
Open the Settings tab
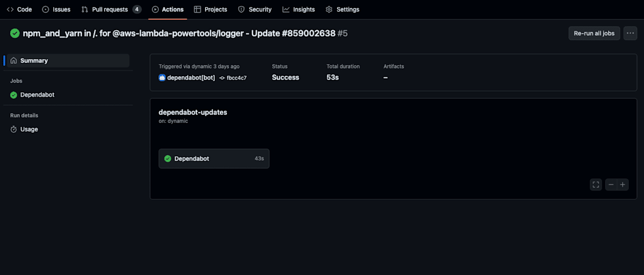tap(342, 9)
